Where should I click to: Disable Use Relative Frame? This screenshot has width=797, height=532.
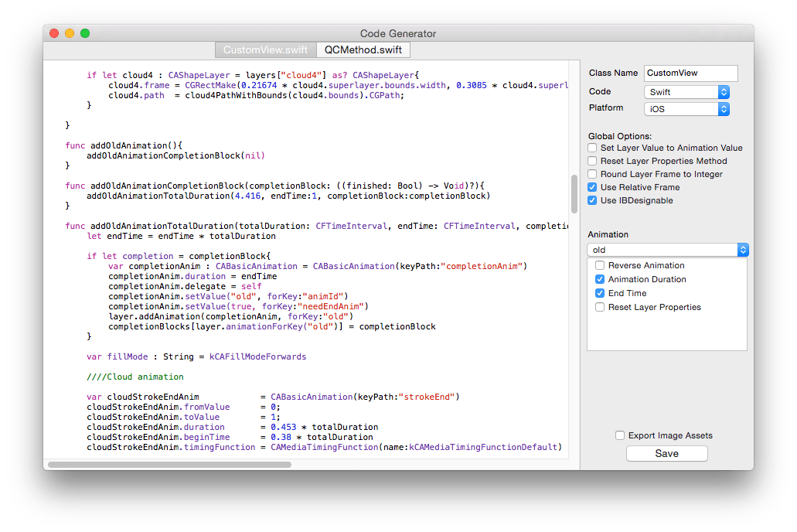coord(591,187)
